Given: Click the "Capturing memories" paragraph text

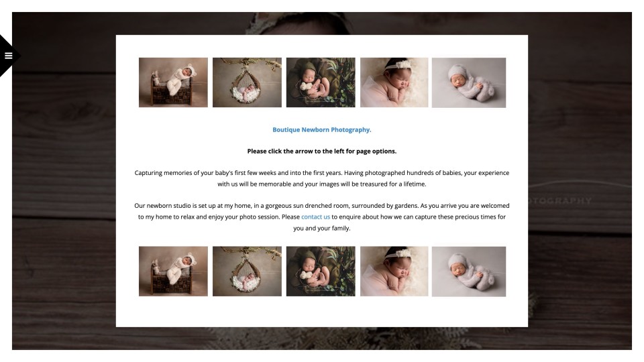Looking at the screenshot, I should tap(321, 178).
